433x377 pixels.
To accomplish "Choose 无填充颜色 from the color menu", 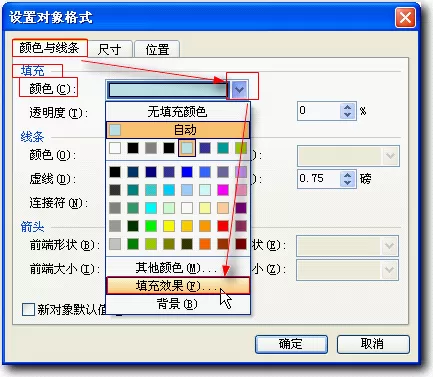I will [x=178, y=111].
